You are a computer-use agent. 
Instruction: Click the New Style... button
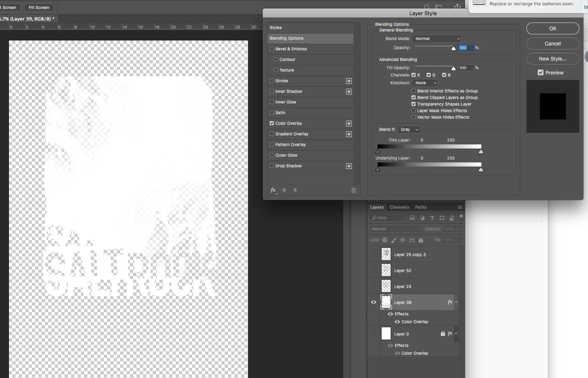point(553,59)
